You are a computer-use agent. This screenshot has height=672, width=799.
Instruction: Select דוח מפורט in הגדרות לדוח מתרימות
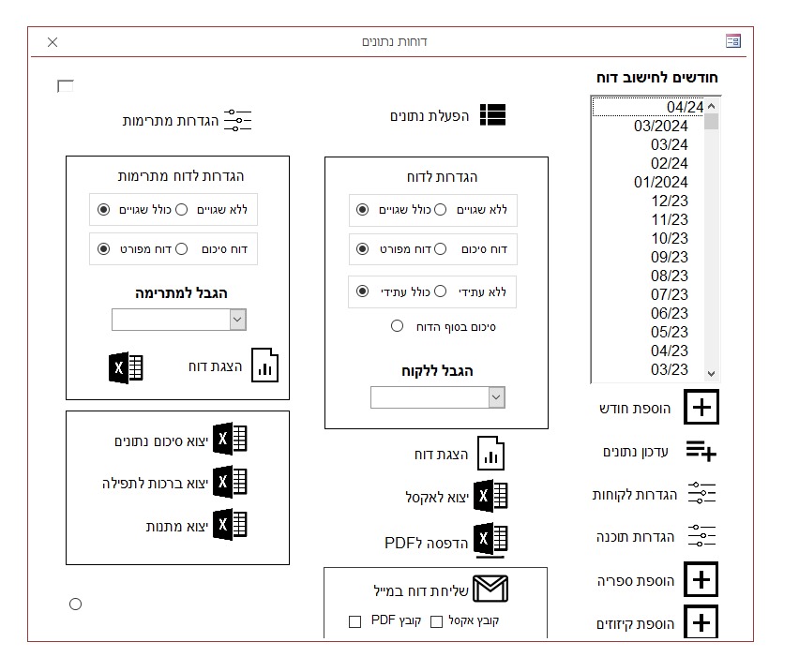pyautogui.click(x=103, y=249)
